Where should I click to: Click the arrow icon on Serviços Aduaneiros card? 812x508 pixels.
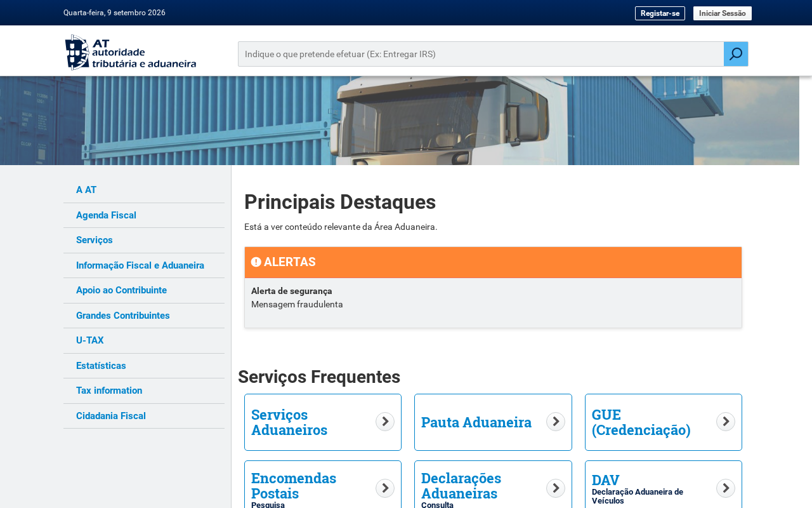385,422
